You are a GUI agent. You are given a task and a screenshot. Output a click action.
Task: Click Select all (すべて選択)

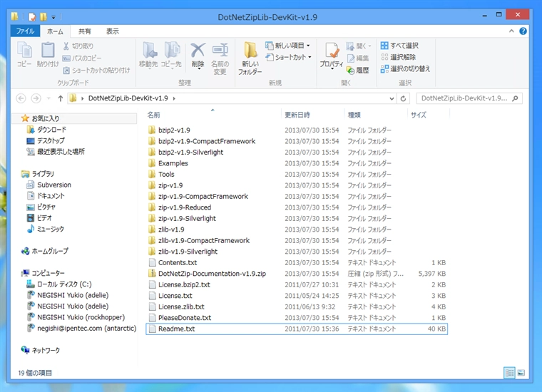pos(399,46)
